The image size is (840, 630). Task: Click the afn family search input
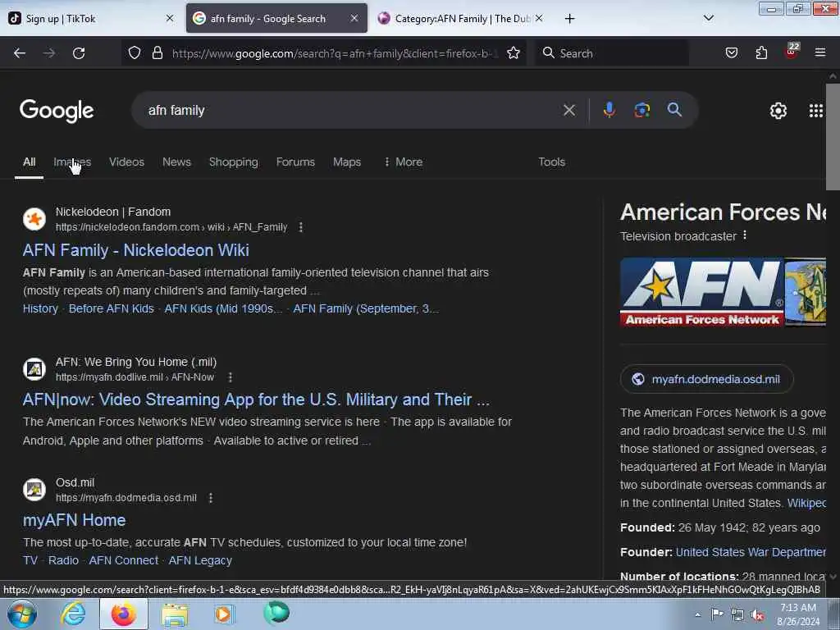(348, 111)
